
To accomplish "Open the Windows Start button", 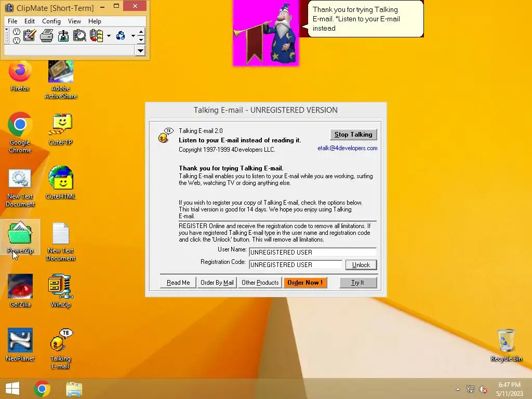I will click(12, 389).
